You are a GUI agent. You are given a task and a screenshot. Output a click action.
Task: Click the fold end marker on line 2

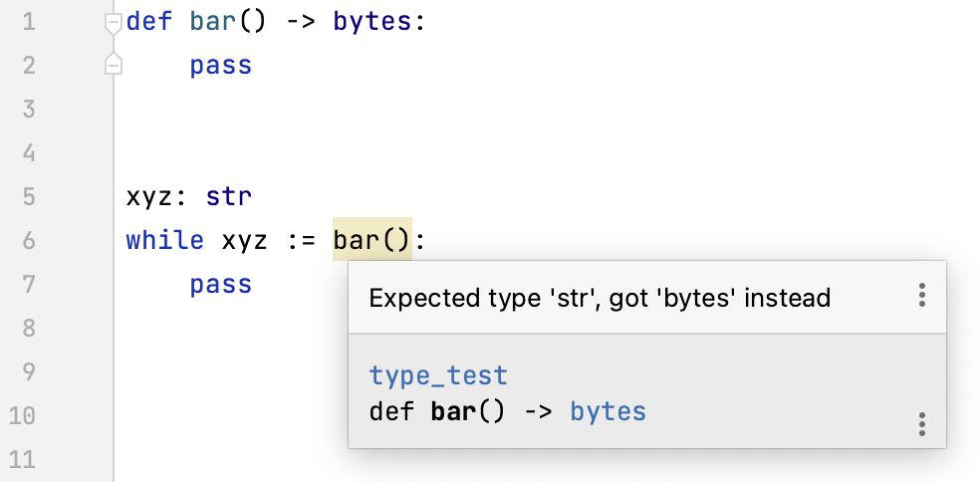pos(114,66)
